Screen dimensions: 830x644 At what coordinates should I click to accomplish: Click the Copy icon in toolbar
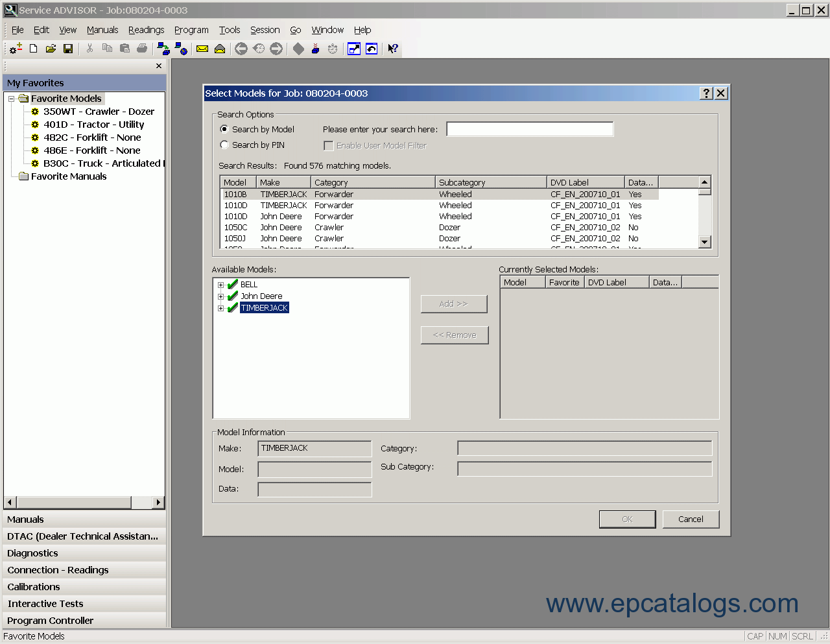[107, 49]
